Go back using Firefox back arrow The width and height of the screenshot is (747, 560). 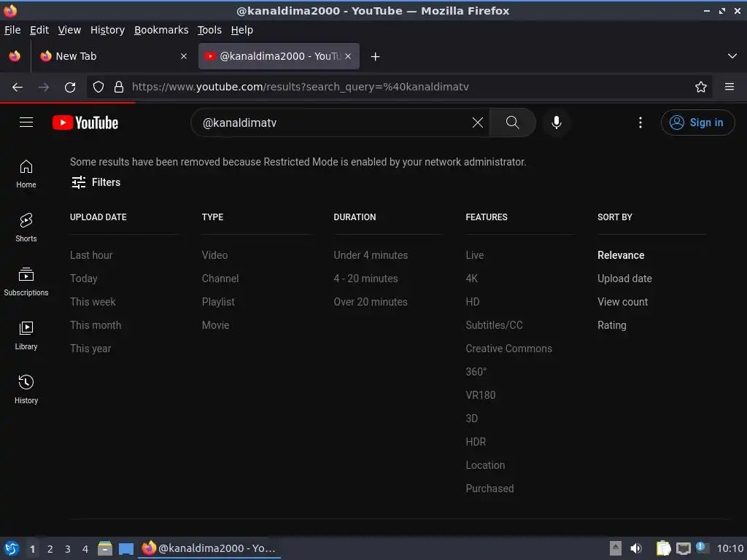[18, 87]
